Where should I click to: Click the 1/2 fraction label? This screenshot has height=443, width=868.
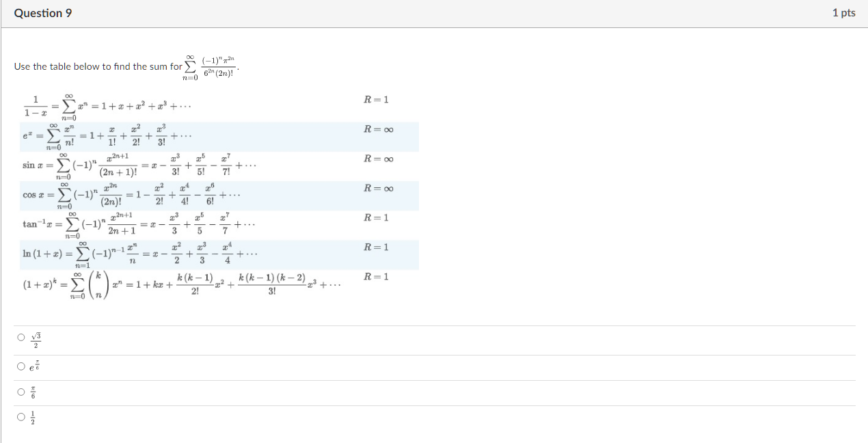33,416
